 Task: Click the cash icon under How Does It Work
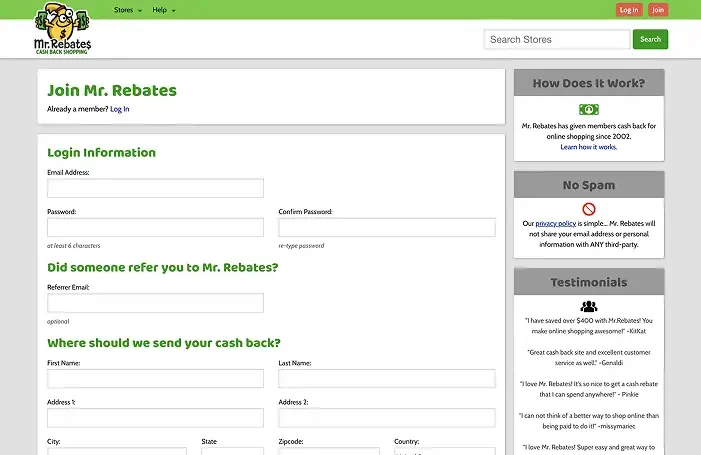(x=589, y=110)
